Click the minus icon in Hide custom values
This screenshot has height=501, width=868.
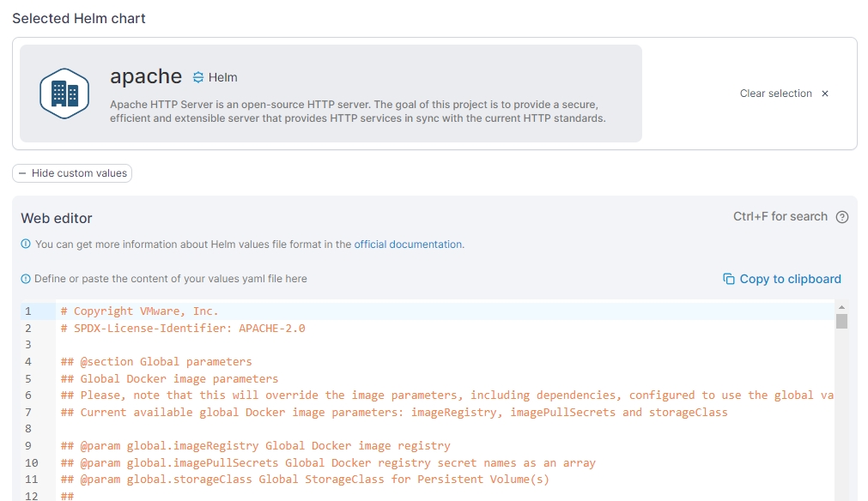[22, 173]
